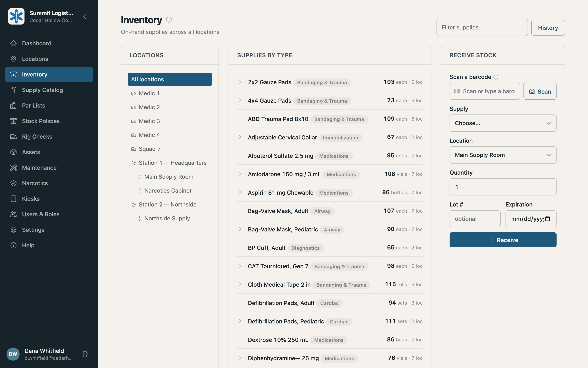Click the Supply Catalog icon
The image size is (588, 368).
pos(14,90)
